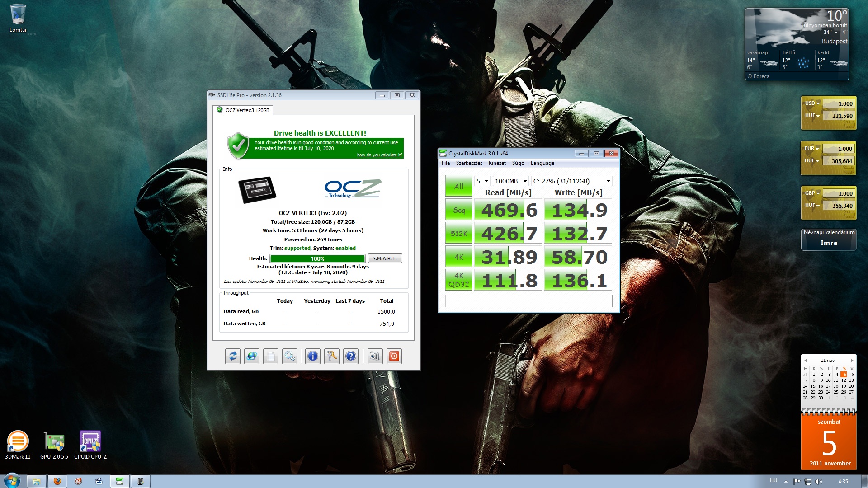Open the keys registration icon in SSDLife

coord(332,357)
